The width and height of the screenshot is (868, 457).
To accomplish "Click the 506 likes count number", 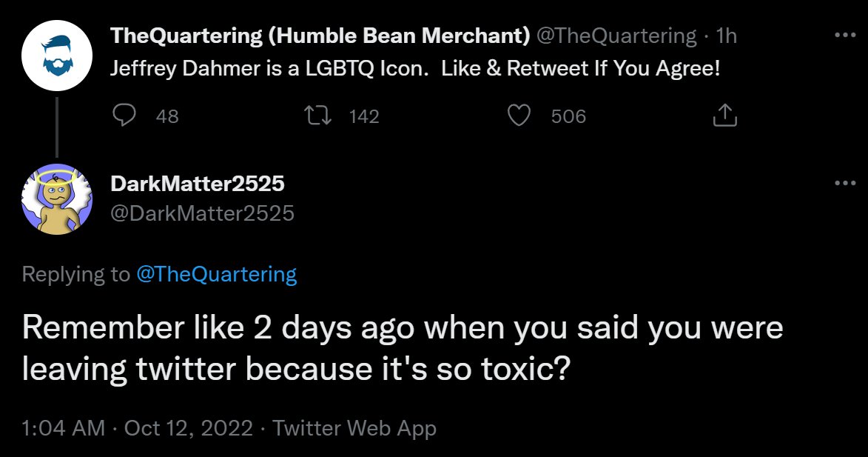I will (568, 116).
